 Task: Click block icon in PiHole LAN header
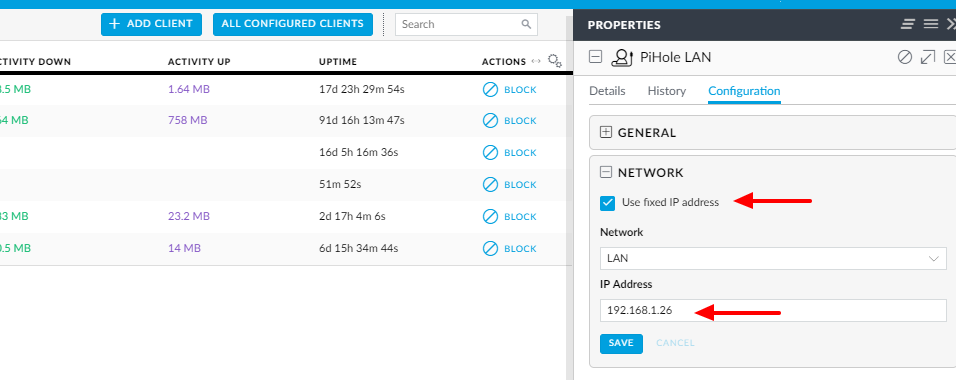pyautogui.click(x=905, y=57)
